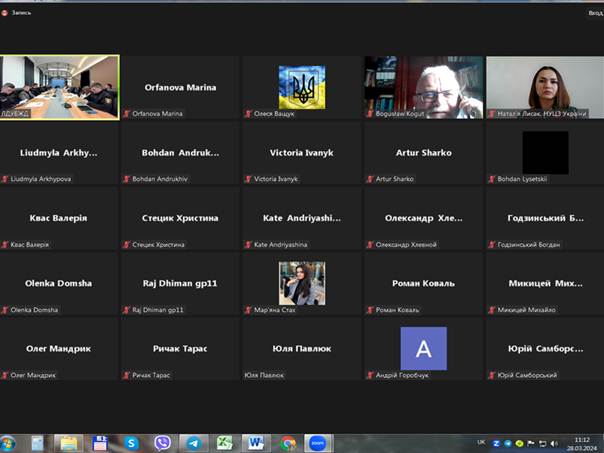604x453 pixels.
Task: Open the UK language selector in tray
Action: click(480, 442)
